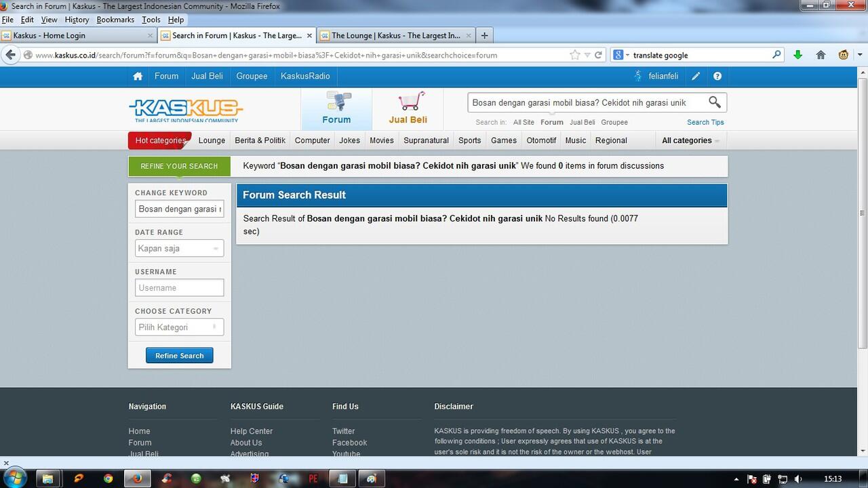Open the Bookmarks menu
Image resolution: width=868 pixels, height=488 pixels.
coord(115,20)
